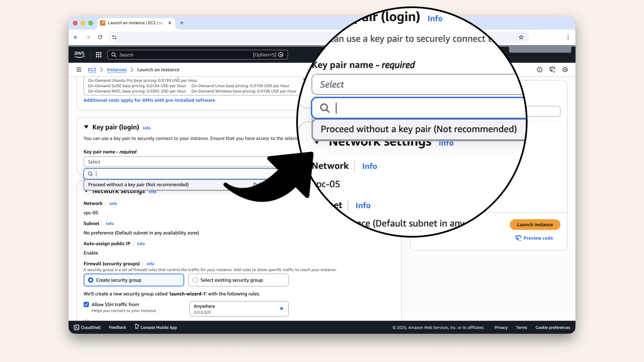Open the Instances breadcrumb link
644x362 pixels.
[x=116, y=70]
